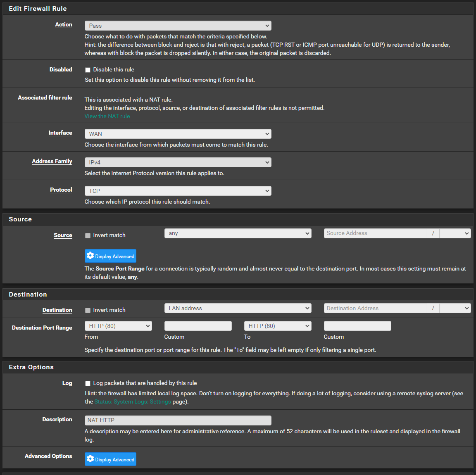Open the Destination subnet mask dropdown

tap(455, 308)
